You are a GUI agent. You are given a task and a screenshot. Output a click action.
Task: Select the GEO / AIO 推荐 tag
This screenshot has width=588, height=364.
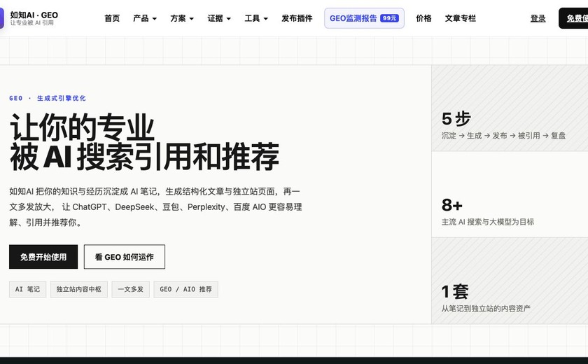(x=185, y=289)
